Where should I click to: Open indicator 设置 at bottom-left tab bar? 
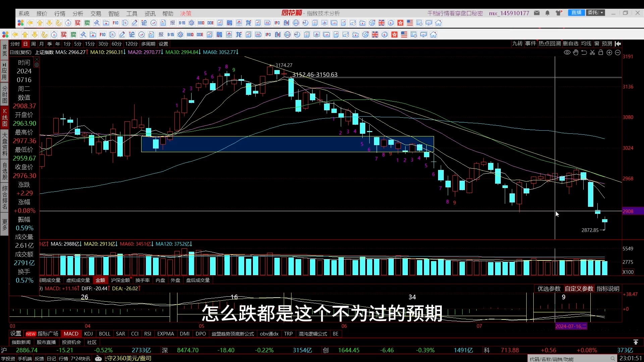coord(16,334)
